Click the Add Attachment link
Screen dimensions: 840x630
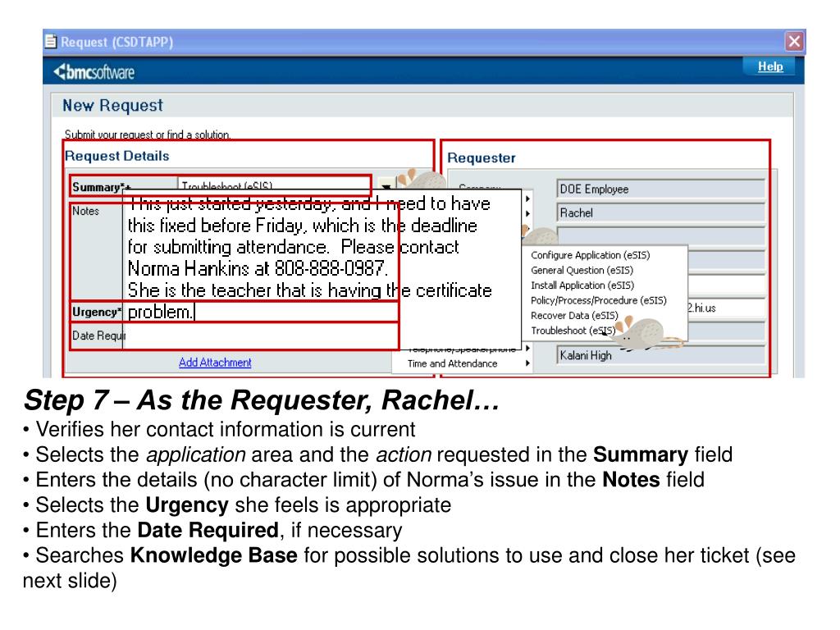(215, 363)
